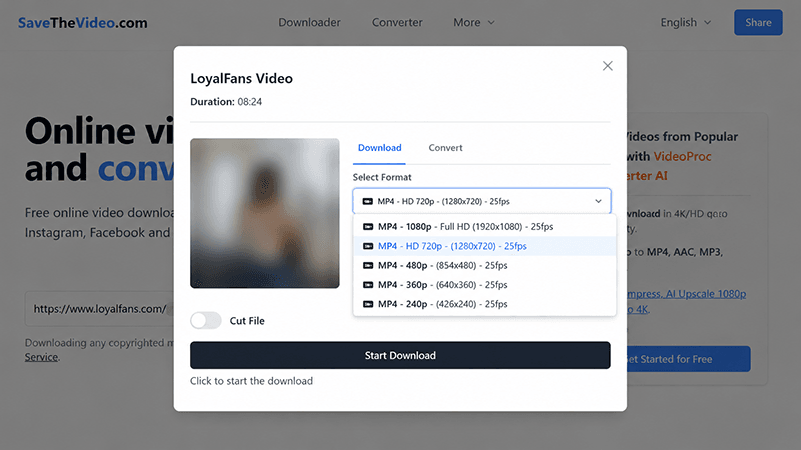The height and width of the screenshot is (450, 801).
Task: Open the AI Upscale 1080p link
Action: pyautogui.click(x=706, y=294)
